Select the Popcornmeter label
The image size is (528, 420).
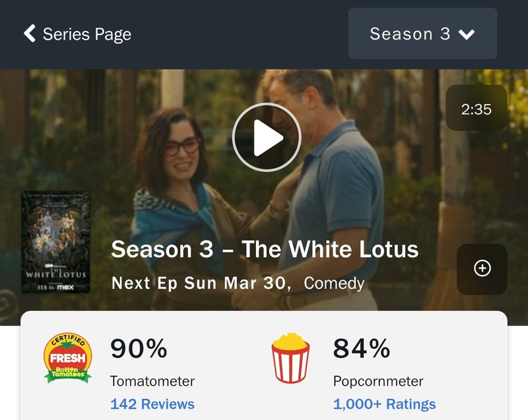[378, 381]
